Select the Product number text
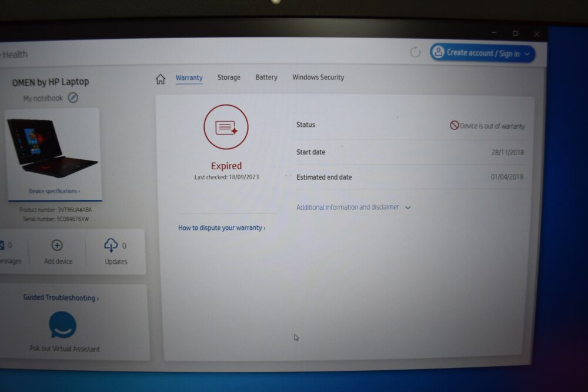 [55, 209]
